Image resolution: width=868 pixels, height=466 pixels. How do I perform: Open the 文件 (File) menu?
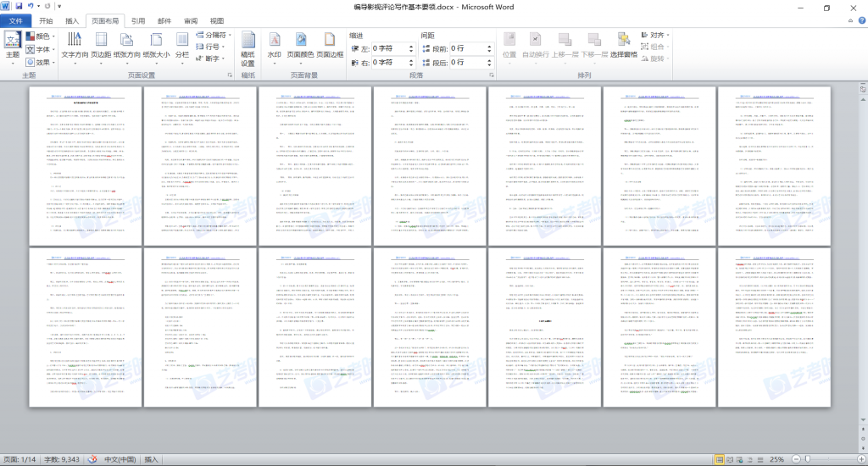(x=15, y=20)
